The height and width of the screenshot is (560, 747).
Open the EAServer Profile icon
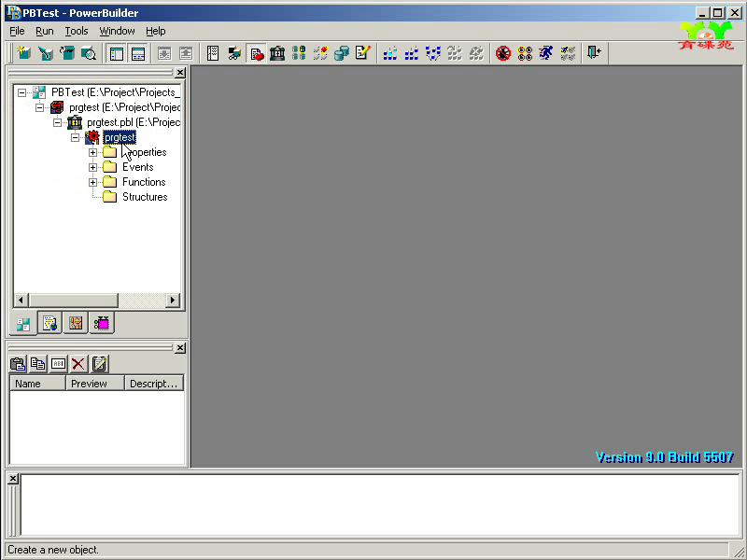[320, 53]
